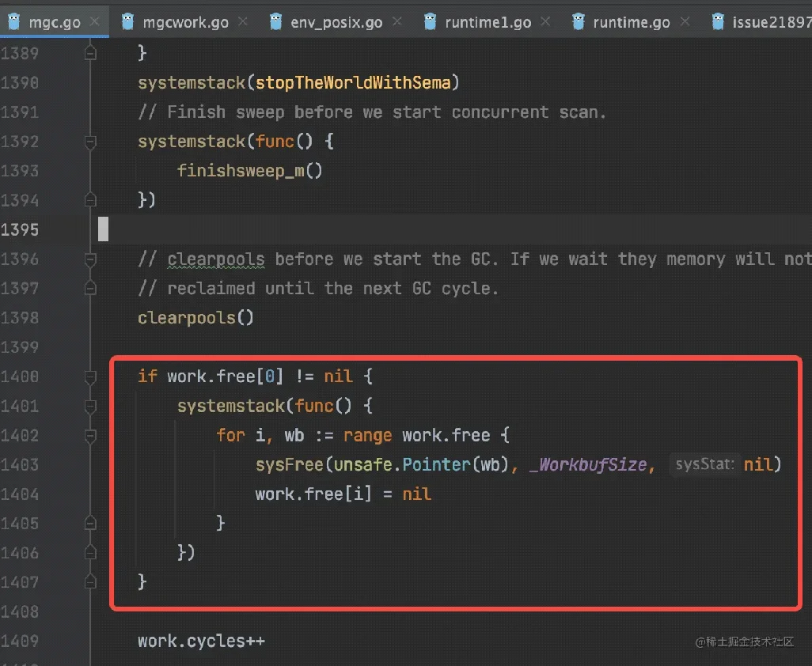Click underlined clearpools word in comment
Image resolution: width=812 pixels, height=666 pixels.
(x=216, y=259)
